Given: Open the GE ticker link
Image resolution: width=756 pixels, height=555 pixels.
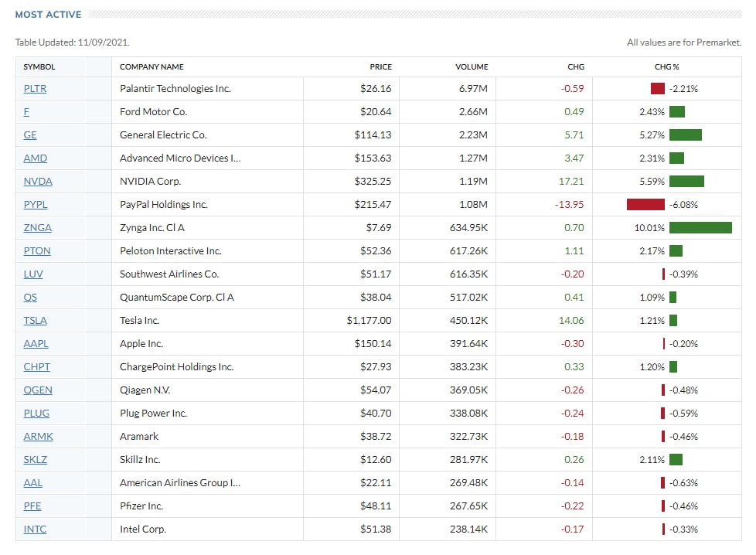Looking at the screenshot, I should (x=30, y=135).
